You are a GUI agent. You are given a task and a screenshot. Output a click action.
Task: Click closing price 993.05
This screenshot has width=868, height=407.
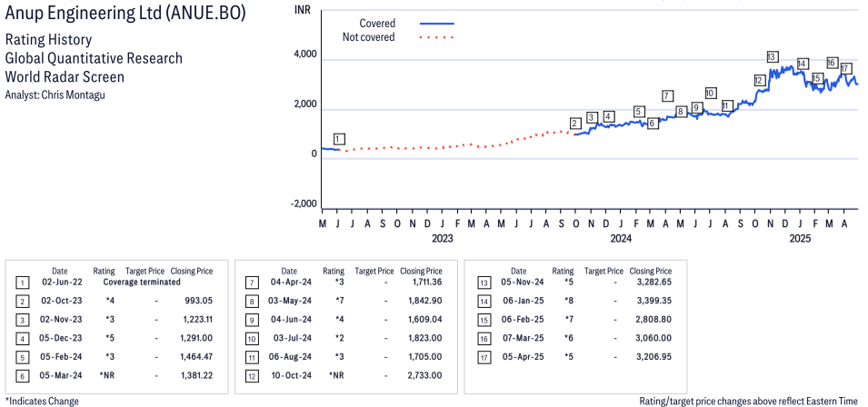tap(198, 301)
